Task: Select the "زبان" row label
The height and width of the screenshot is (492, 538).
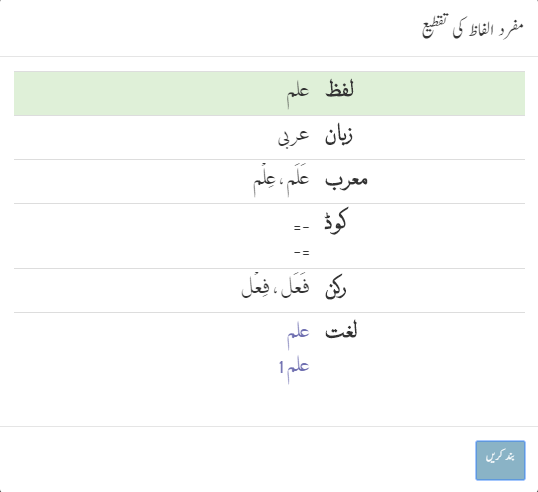Action: (x=339, y=135)
